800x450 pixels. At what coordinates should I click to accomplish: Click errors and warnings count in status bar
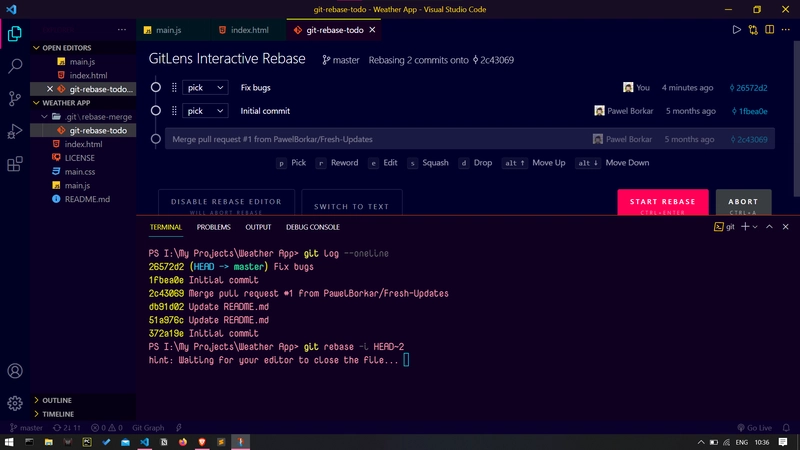107,428
